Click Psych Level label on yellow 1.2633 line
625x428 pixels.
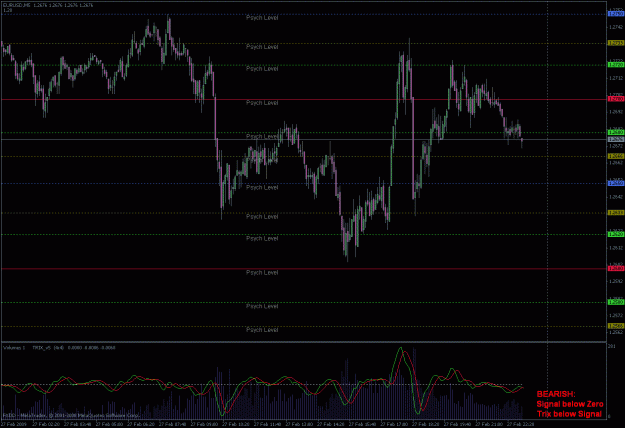point(262,216)
